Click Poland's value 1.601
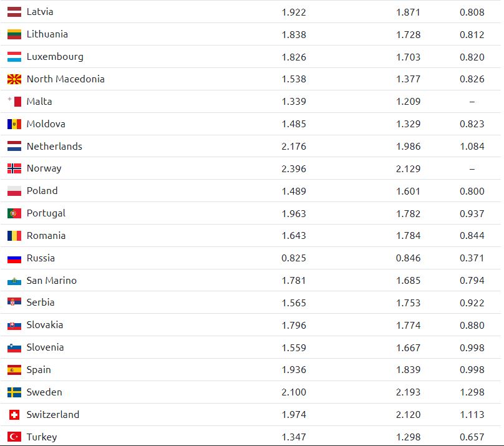 coord(408,191)
